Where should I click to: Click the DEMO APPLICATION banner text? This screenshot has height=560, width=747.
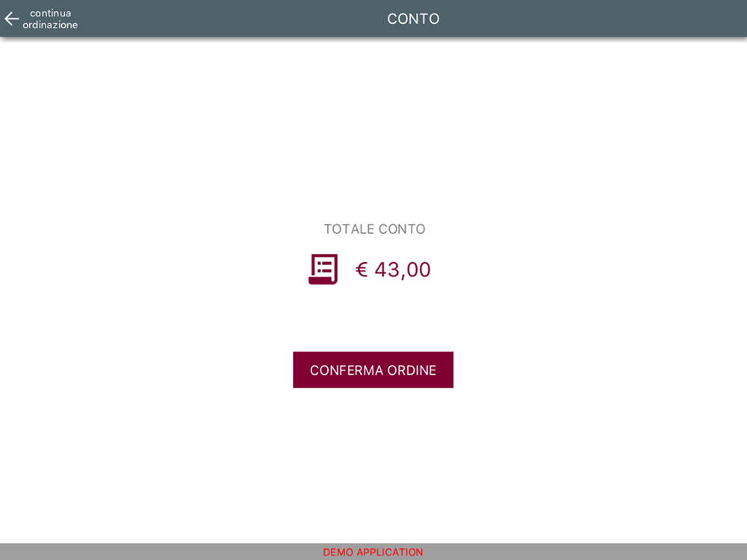[373, 552]
